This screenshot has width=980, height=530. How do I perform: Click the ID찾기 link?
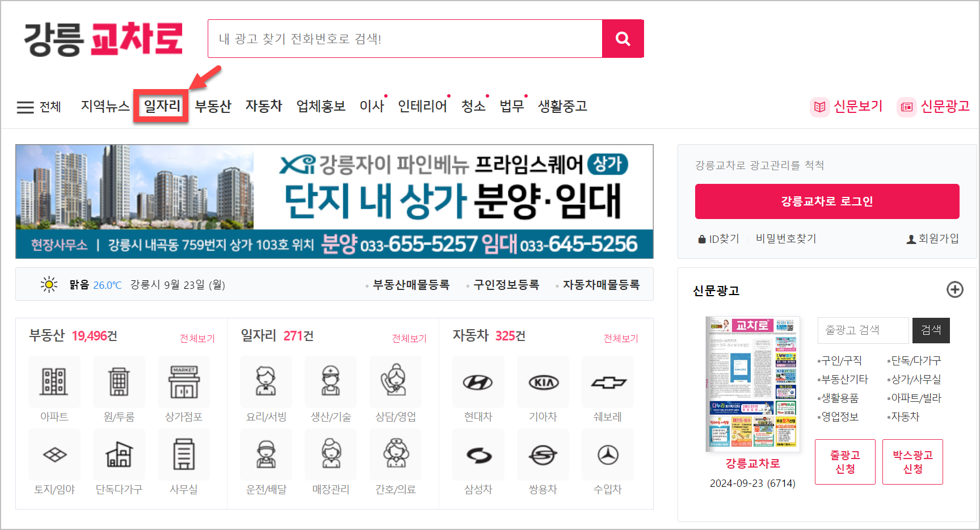[719, 239]
